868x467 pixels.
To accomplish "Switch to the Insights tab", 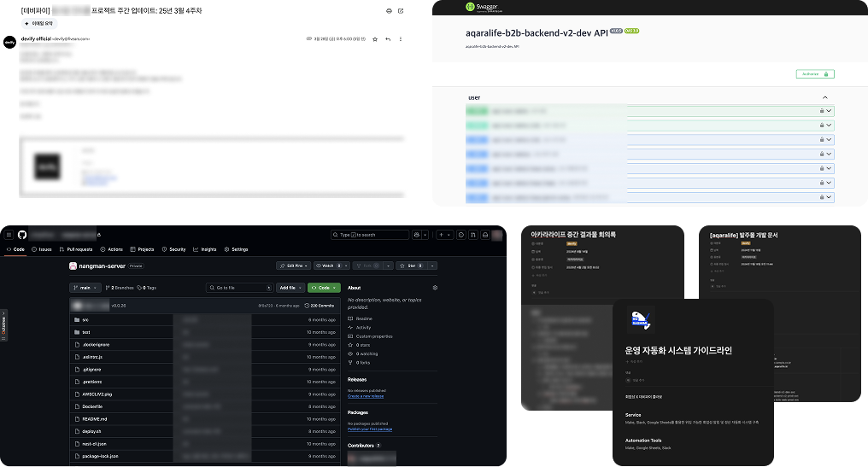I will 205,249.
